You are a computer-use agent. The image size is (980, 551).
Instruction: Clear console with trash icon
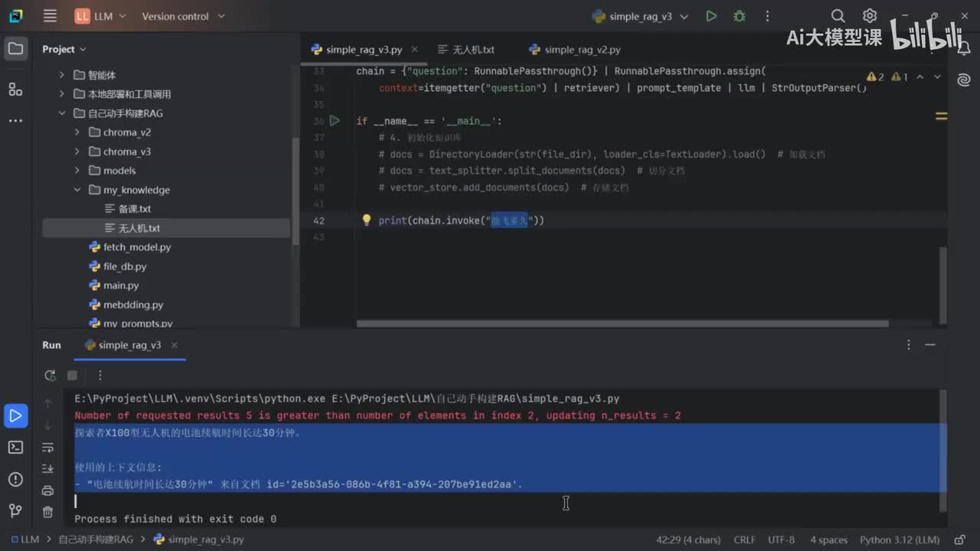[47, 512]
